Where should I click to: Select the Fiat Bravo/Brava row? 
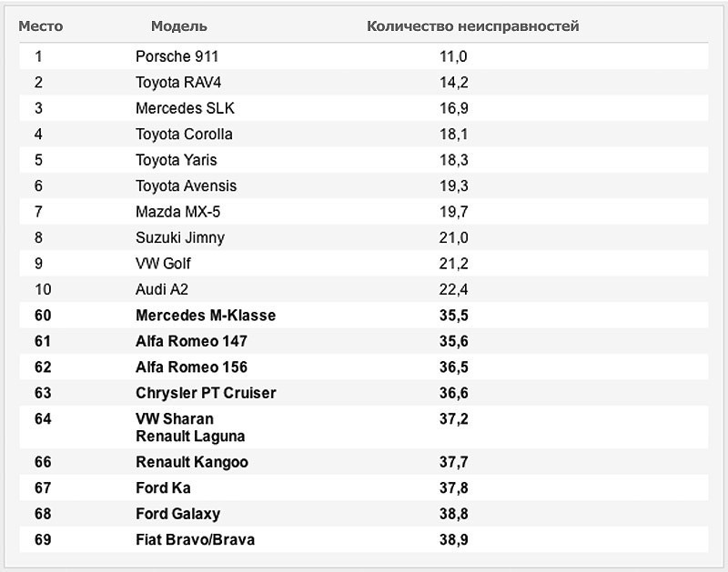click(363, 539)
